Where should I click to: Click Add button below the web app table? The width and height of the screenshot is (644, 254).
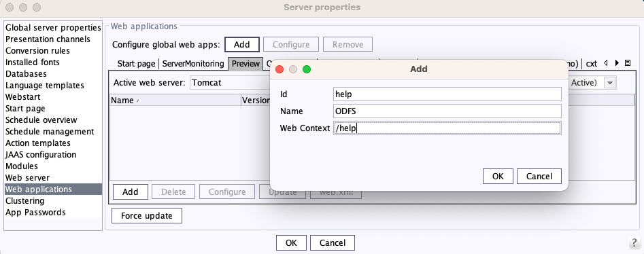click(130, 192)
